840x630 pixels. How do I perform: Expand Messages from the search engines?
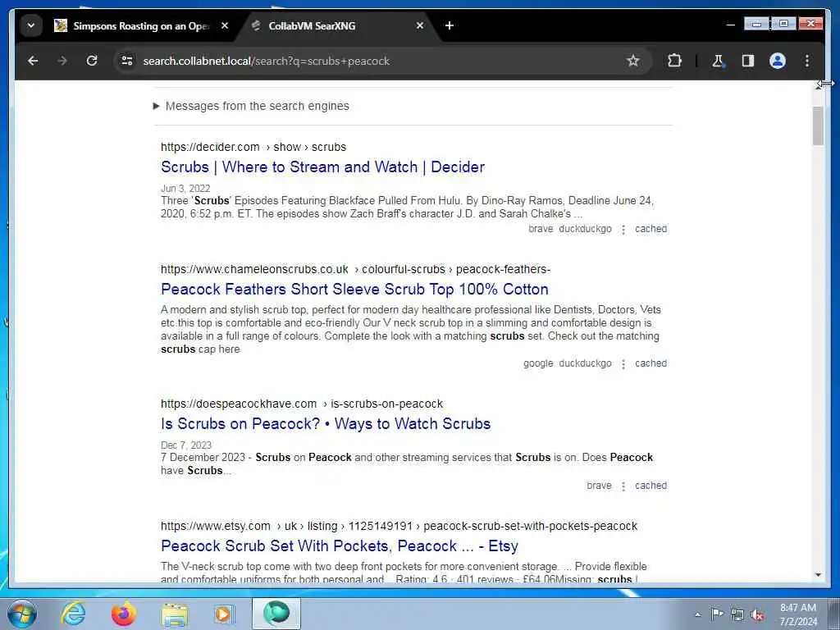[251, 106]
